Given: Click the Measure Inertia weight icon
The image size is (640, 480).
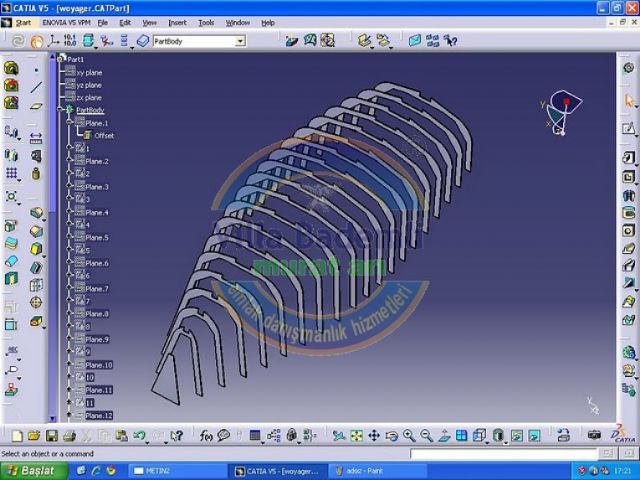Looking at the screenshot, I should 36,174.
